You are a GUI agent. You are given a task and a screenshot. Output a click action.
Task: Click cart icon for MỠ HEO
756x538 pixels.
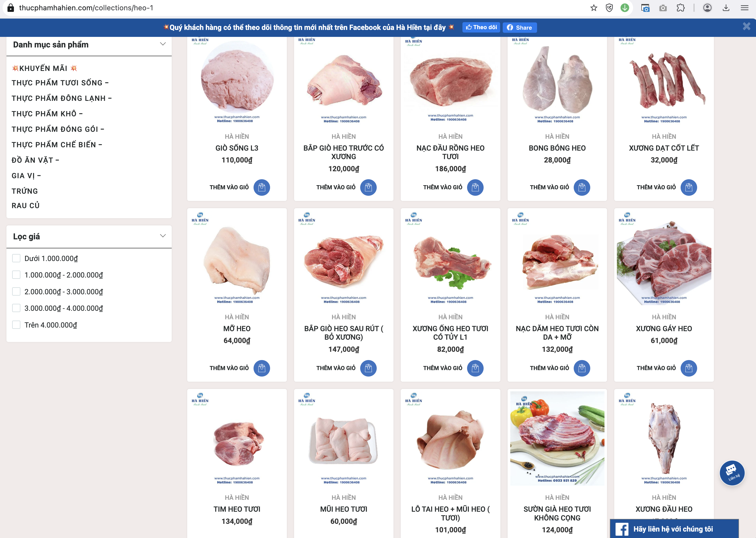tap(262, 368)
